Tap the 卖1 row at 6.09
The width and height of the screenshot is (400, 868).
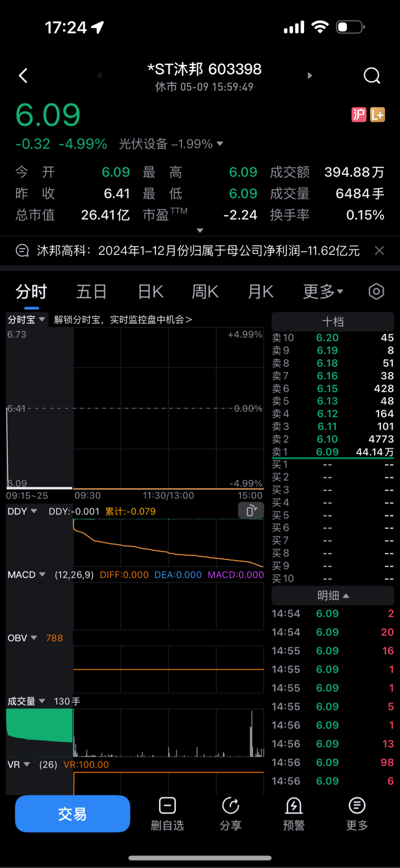333,452
